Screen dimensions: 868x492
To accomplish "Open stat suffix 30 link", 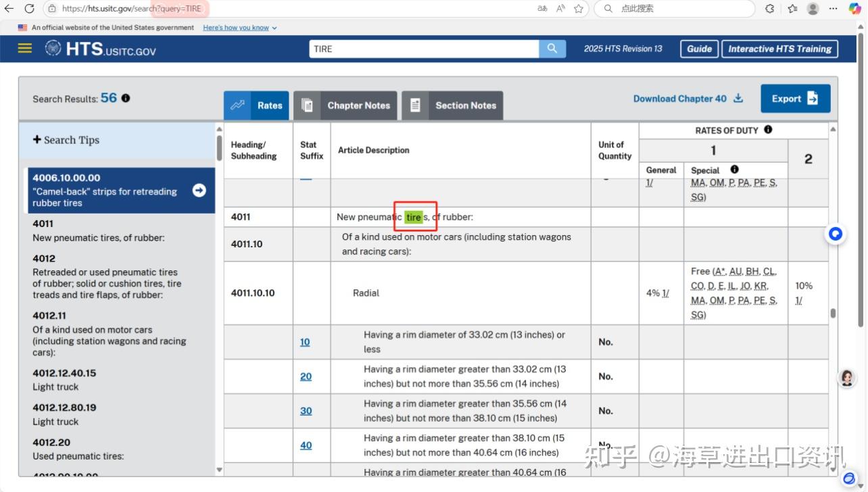I will click(x=306, y=411).
